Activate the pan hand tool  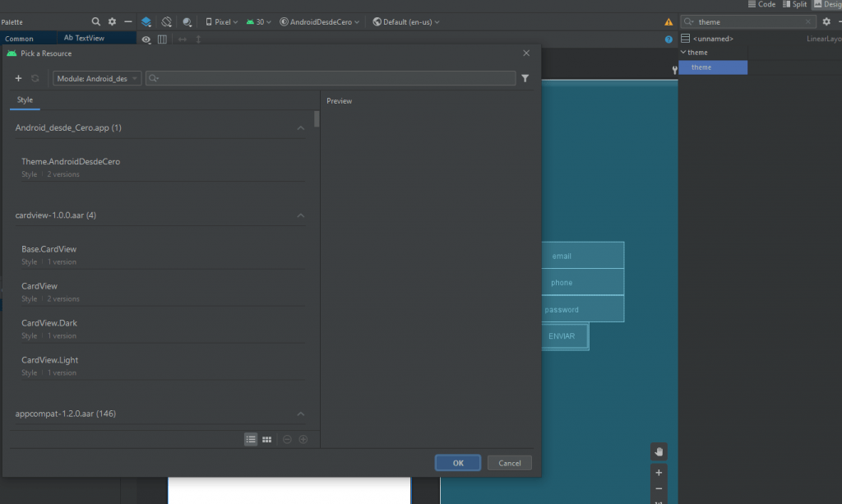coord(659,452)
